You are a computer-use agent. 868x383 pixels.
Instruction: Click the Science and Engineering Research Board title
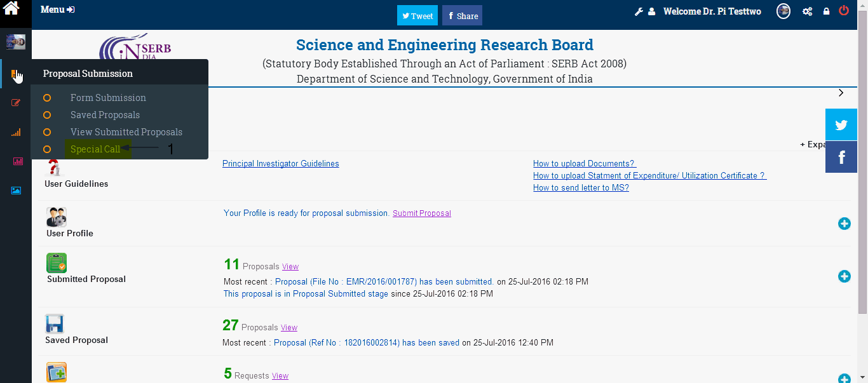pyautogui.click(x=445, y=45)
